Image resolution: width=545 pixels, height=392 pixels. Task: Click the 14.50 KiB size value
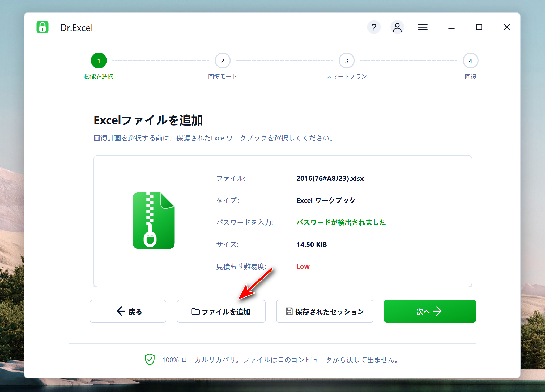312,244
